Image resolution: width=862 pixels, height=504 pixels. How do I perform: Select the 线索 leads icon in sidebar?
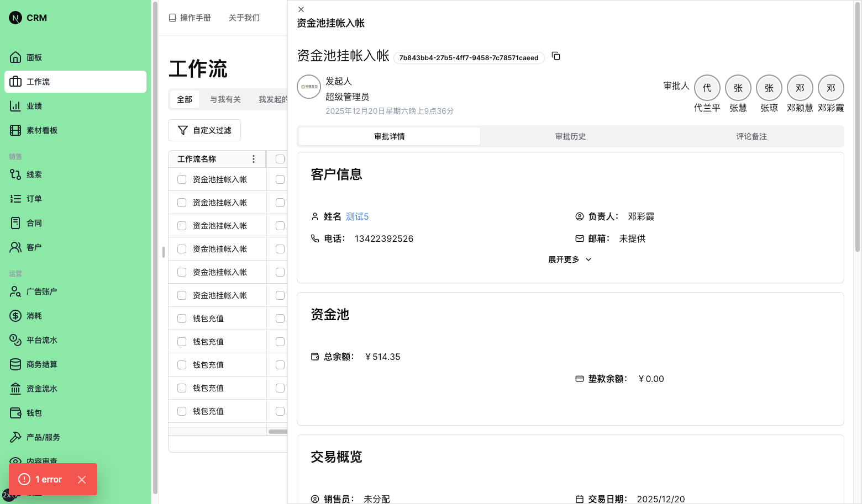33,174
